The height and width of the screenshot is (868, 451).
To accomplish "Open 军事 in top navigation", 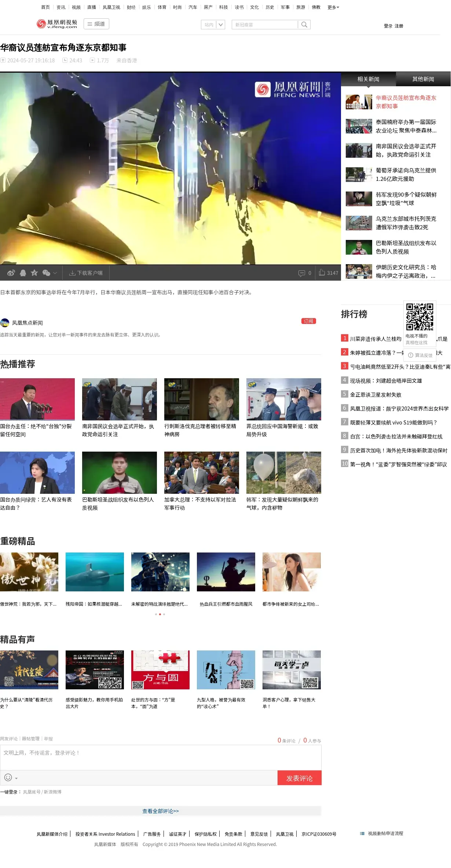I will click(285, 7).
